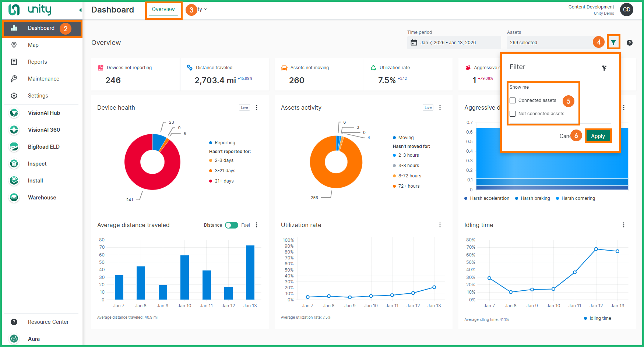
Task: Open the Resource Center link
Action: coord(48,322)
